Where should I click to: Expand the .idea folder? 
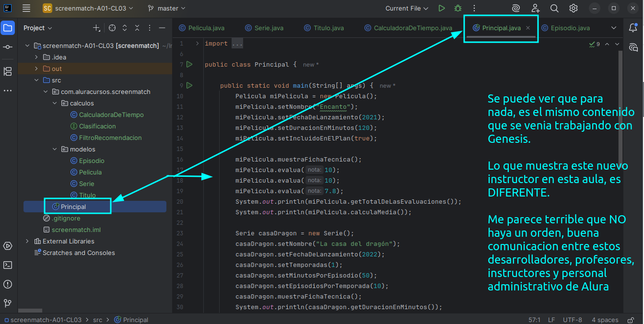click(36, 57)
